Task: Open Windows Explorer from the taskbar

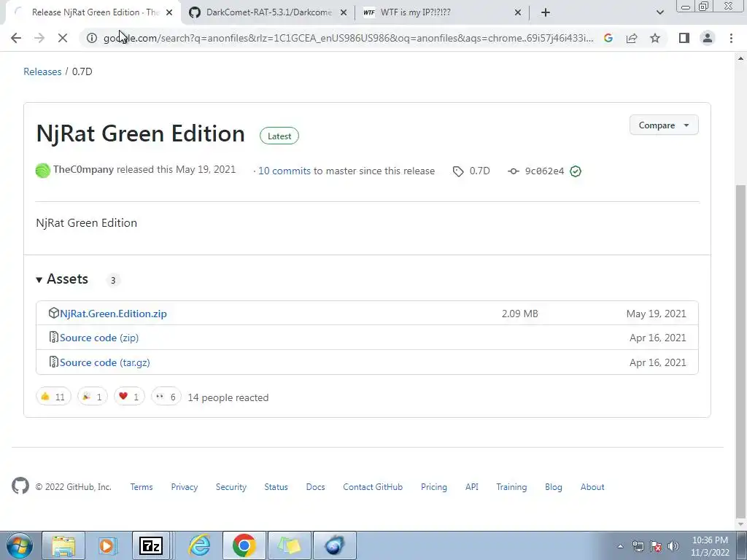Action: click(63, 545)
